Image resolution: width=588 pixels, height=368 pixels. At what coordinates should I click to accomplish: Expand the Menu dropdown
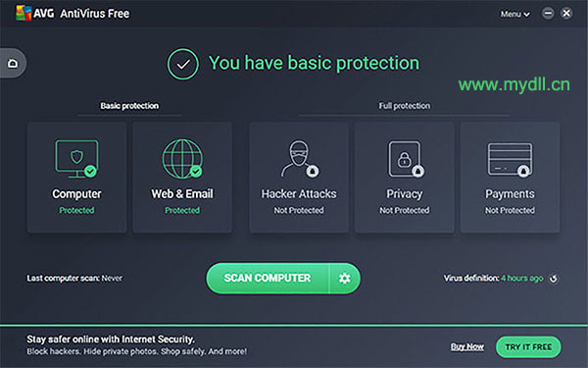[x=514, y=15]
